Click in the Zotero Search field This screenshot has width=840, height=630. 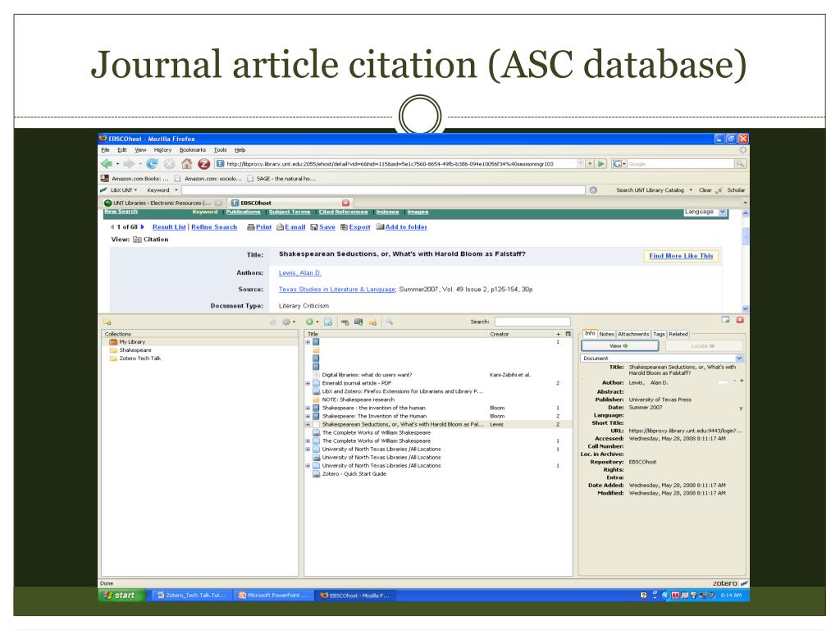(x=532, y=322)
